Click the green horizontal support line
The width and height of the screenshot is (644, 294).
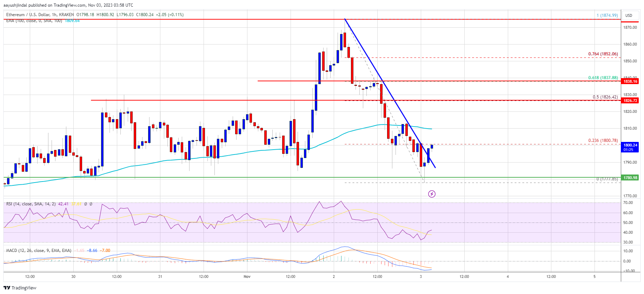click(x=312, y=177)
